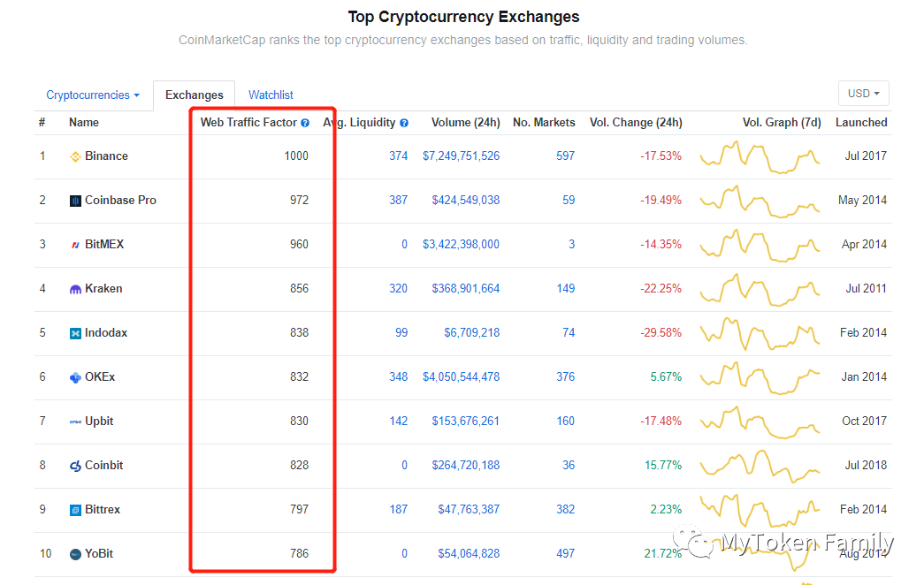Viewport: 924px width, 585px height.
Task: Click OKEx volume $4,050,544,478
Action: pyautogui.click(x=461, y=377)
